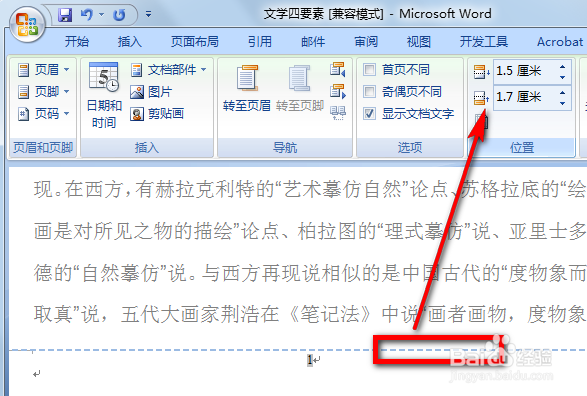Open the 引用 tab

[x=259, y=42]
